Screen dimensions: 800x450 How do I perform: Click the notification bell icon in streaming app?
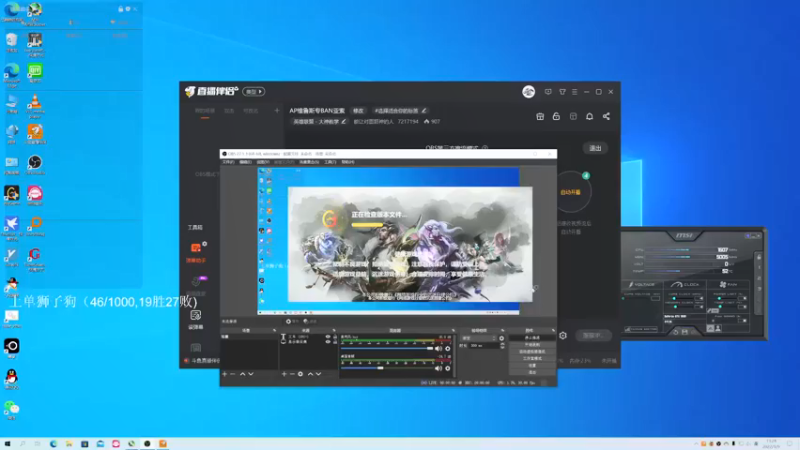click(589, 116)
